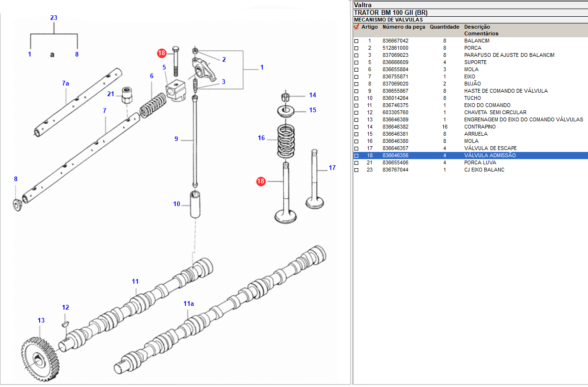Select the VÁLVULA DE ESCAPE row
This screenshot has height=387, width=588.
click(x=490, y=149)
